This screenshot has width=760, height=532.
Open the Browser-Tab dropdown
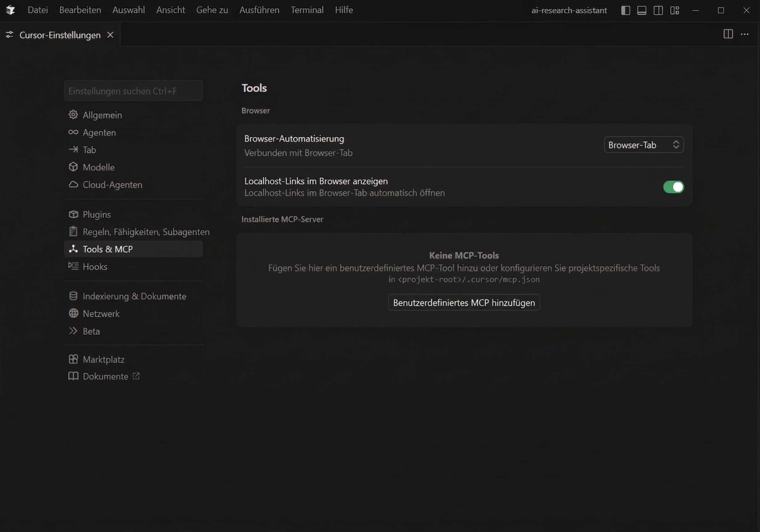click(x=644, y=145)
